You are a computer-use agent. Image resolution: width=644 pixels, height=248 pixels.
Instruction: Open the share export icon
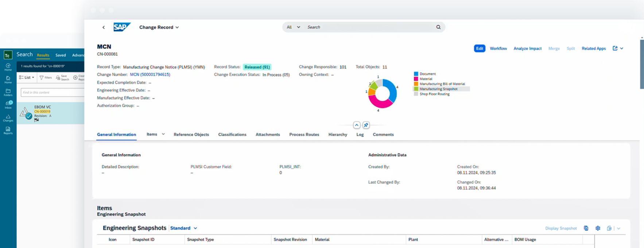[x=615, y=49]
